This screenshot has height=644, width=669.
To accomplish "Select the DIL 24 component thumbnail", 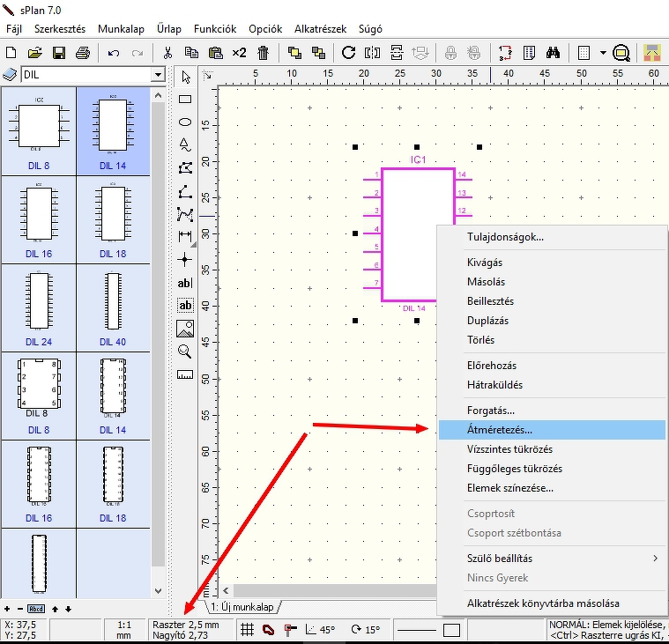I will [x=39, y=308].
